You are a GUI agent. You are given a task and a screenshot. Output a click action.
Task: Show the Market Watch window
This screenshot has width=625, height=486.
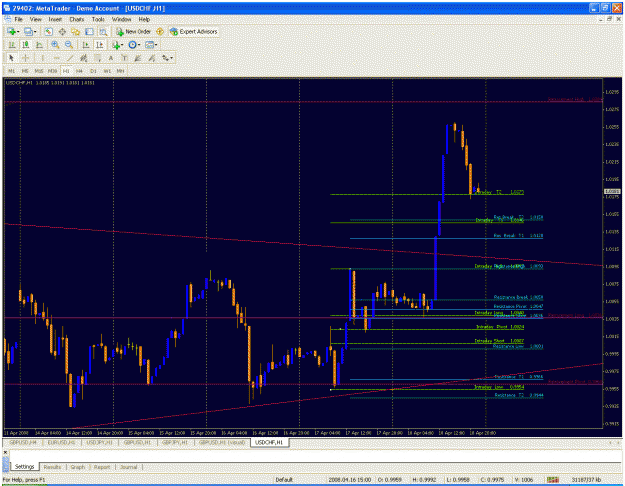(x=49, y=31)
